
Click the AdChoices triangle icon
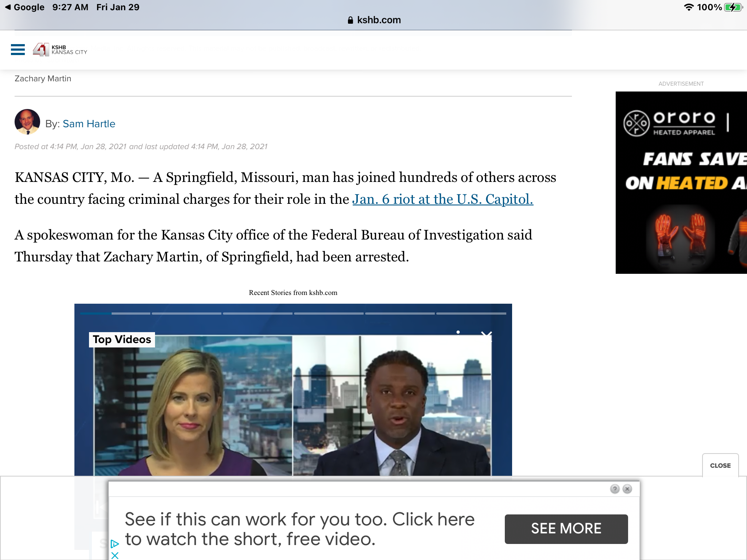pyautogui.click(x=115, y=544)
